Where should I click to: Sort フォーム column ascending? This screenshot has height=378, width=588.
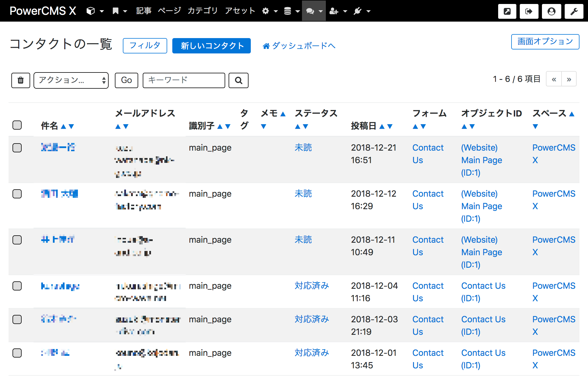(x=415, y=126)
